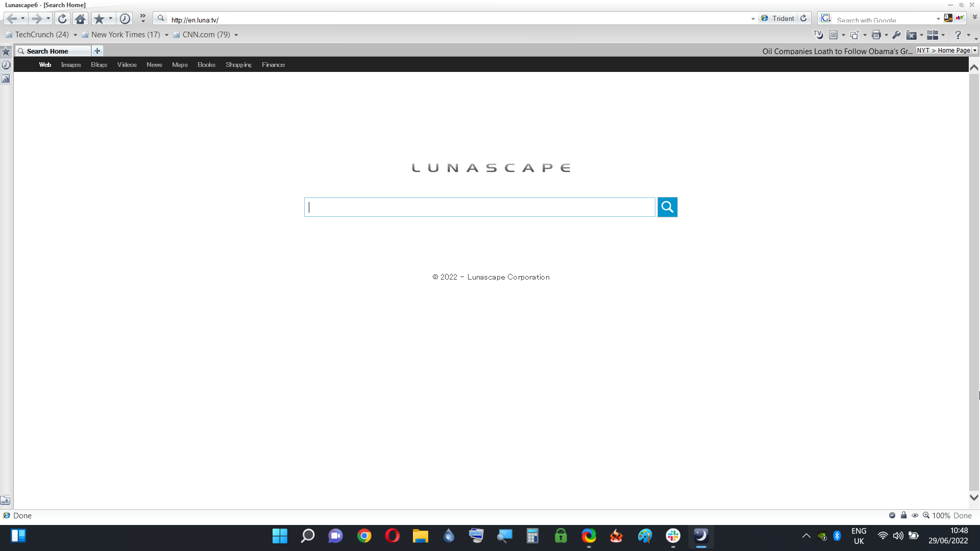The image size is (980, 551).
Task: Click the Amazon search icon
Action: (948, 18)
